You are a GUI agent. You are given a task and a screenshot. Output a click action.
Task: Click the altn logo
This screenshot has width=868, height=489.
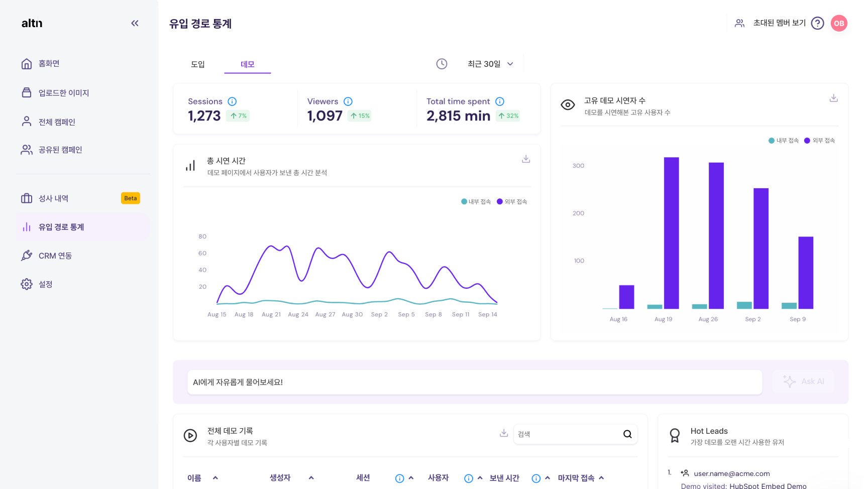click(x=32, y=23)
